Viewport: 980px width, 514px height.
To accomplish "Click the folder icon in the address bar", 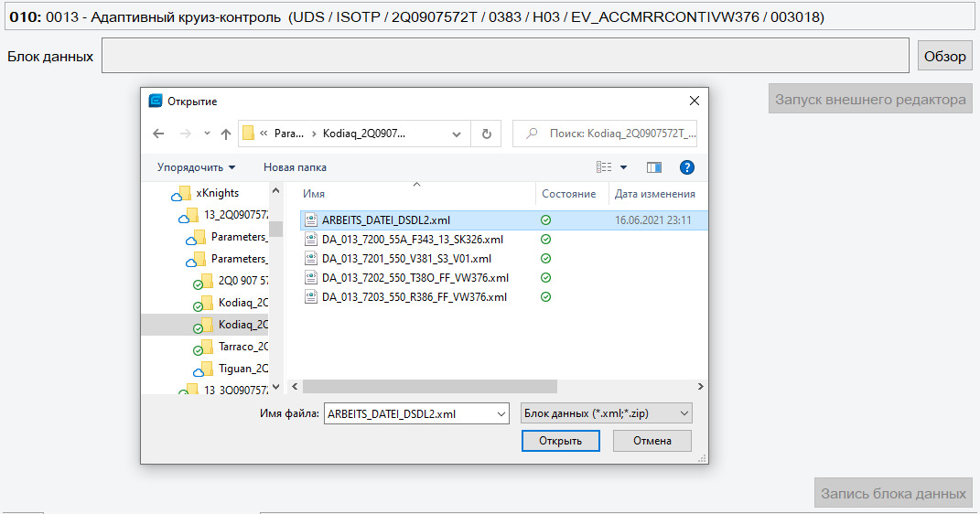I will (248, 134).
